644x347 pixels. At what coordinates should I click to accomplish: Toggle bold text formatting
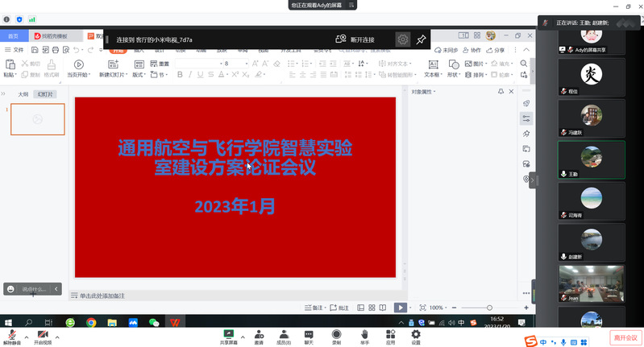click(x=179, y=75)
